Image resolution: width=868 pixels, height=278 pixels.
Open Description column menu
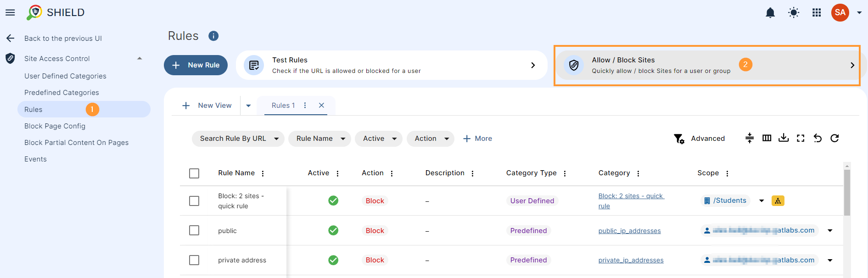(x=472, y=173)
